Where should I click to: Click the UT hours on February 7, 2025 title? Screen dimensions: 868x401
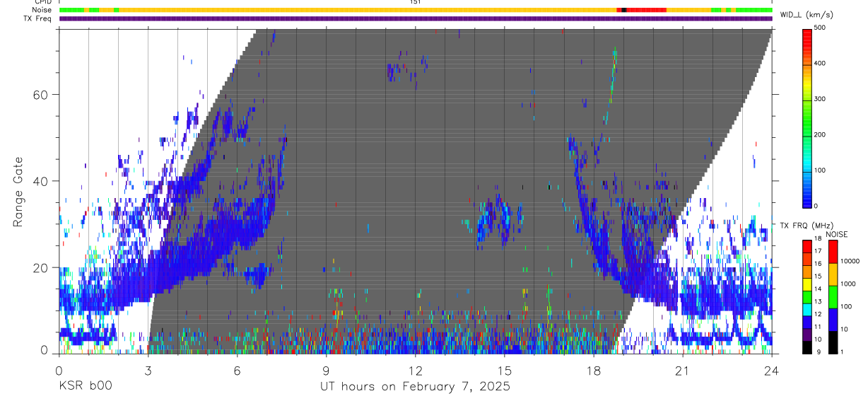click(x=415, y=387)
